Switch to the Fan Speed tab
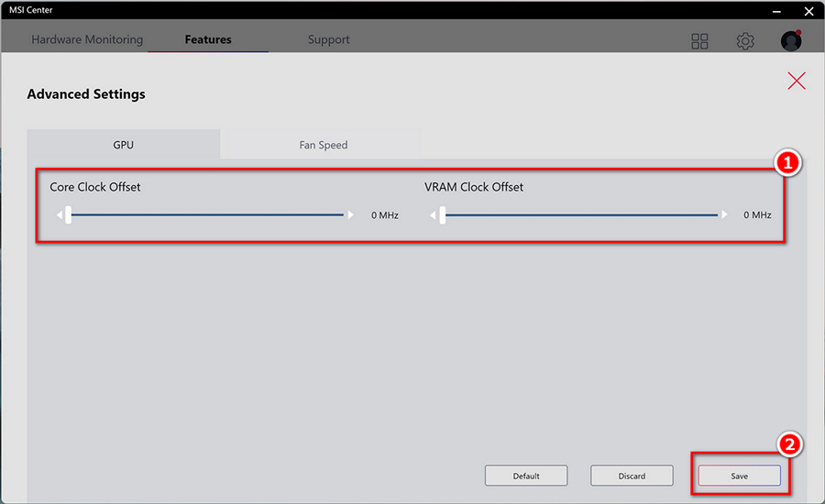 321,144
